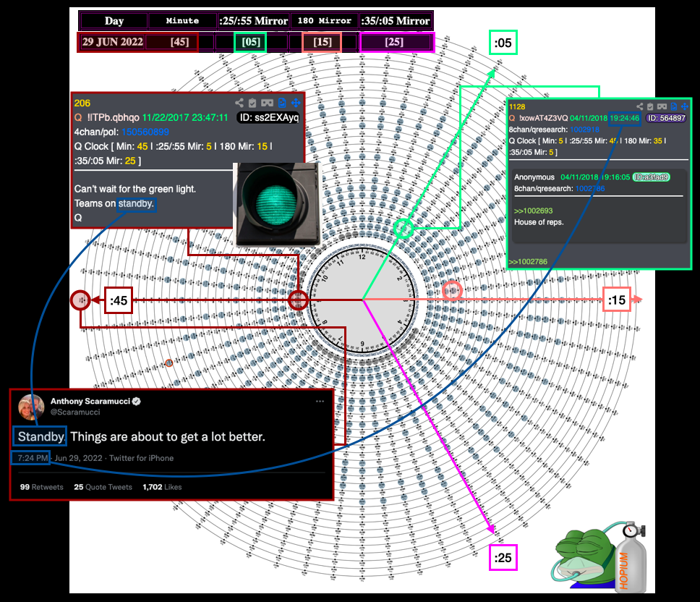Viewport: 700px width, 602px height.
Task: Click the House of reps. reply text
Action: tap(539, 222)
